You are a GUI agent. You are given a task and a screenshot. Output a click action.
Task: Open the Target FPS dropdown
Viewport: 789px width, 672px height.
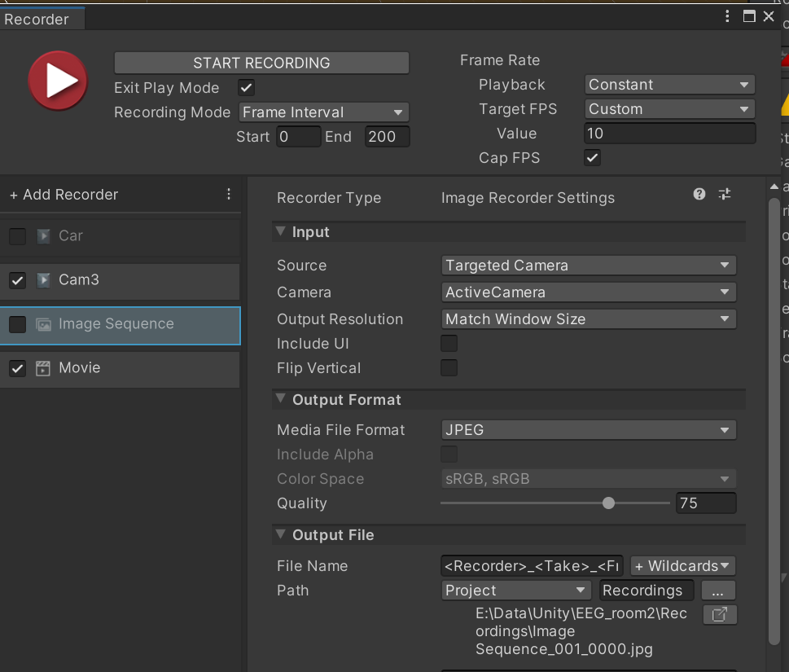pos(670,109)
